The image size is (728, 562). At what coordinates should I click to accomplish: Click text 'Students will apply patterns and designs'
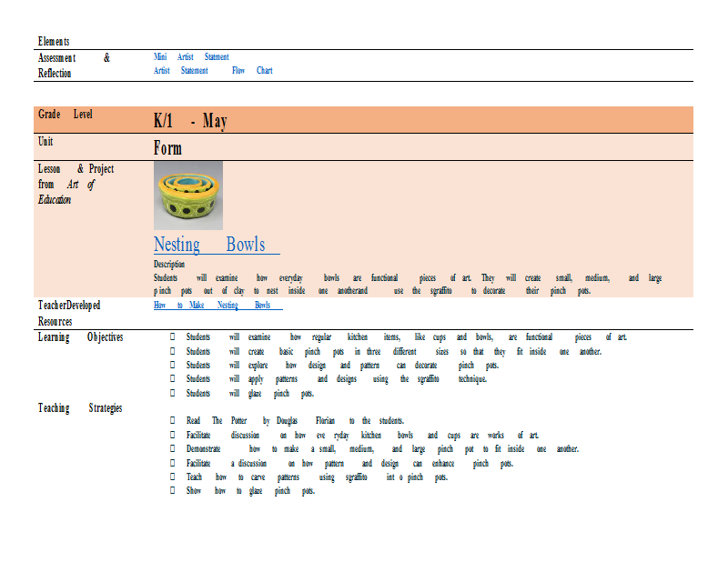tap(337, 379)
